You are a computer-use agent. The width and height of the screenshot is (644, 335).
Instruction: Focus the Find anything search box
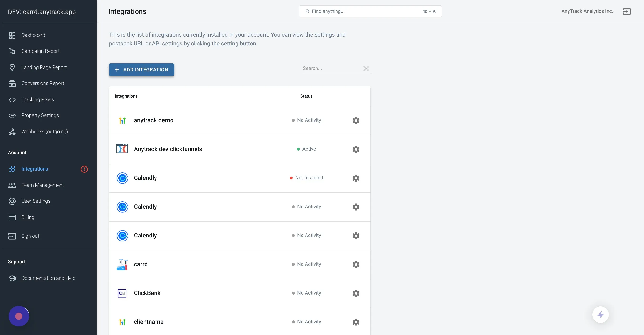[370, 11]
